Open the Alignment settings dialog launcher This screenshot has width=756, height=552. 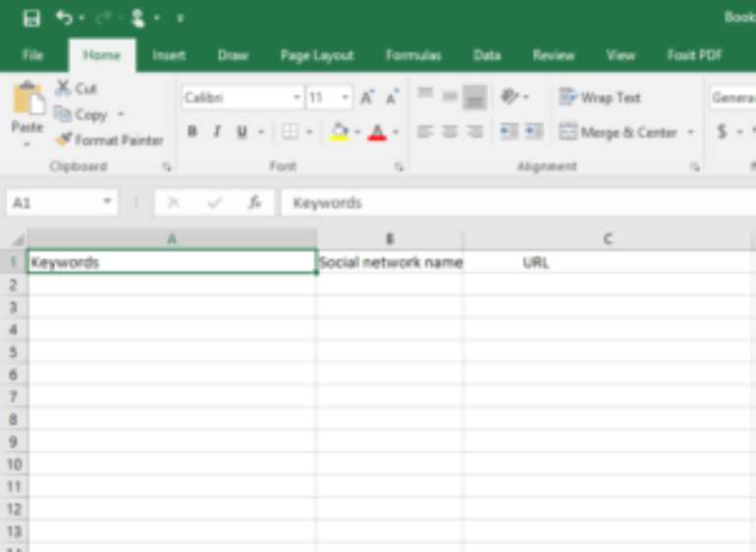[x=695, y=167]
